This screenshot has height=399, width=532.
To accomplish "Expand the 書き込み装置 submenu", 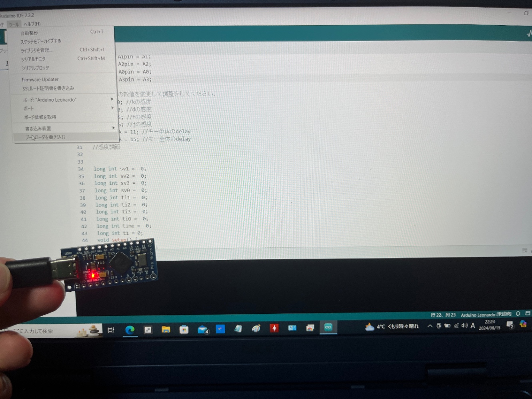I will (66, 128).
